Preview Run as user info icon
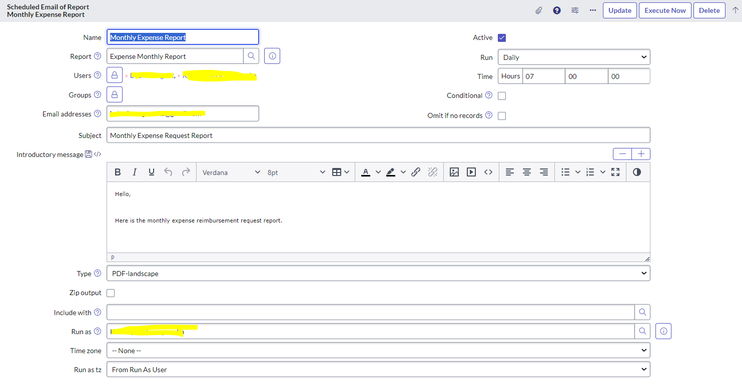 pos(663,332)
